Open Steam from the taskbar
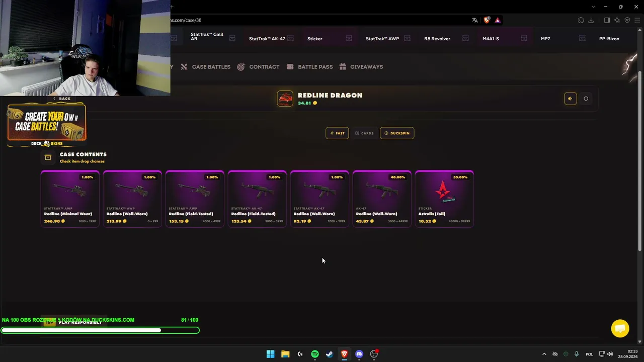Screen dimensions: 644x362 [x=330, y=354]
